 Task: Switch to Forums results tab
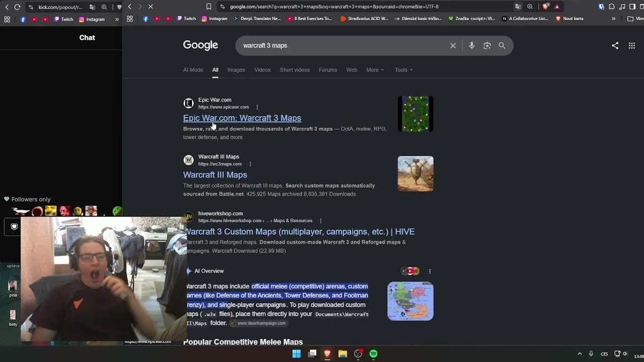(x=328, y=70)
